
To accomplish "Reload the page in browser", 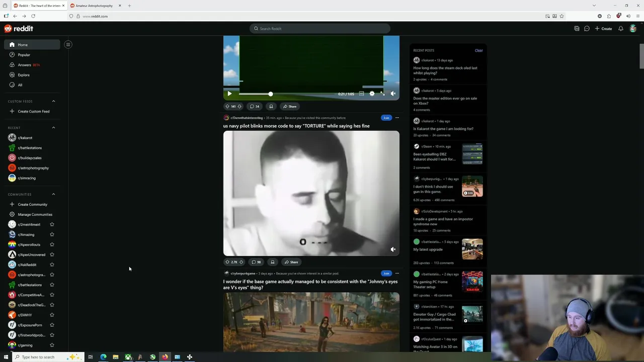I will click(x=33, y=16).
